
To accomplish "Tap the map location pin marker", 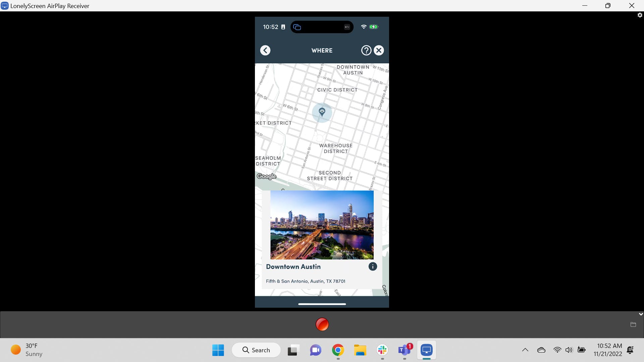I will click(322, 112).
